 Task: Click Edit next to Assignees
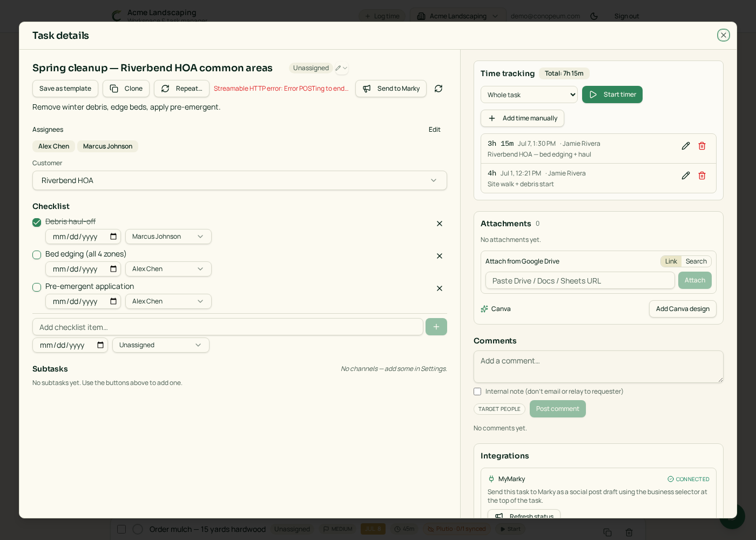coord(435,130)
